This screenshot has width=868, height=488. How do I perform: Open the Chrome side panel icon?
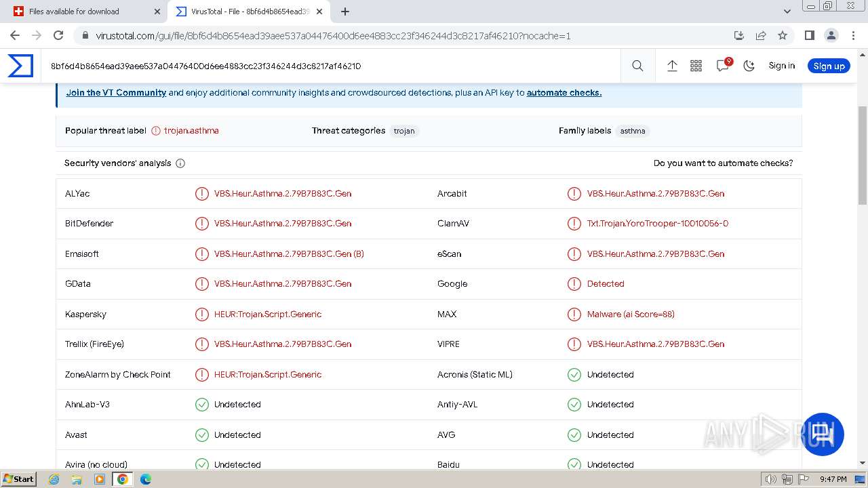coord(809,35)
